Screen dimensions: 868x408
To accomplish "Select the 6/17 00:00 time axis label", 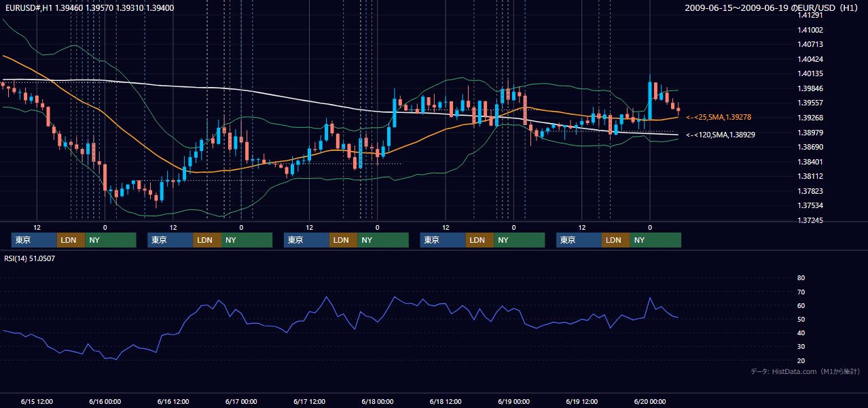I will point(241,402).
